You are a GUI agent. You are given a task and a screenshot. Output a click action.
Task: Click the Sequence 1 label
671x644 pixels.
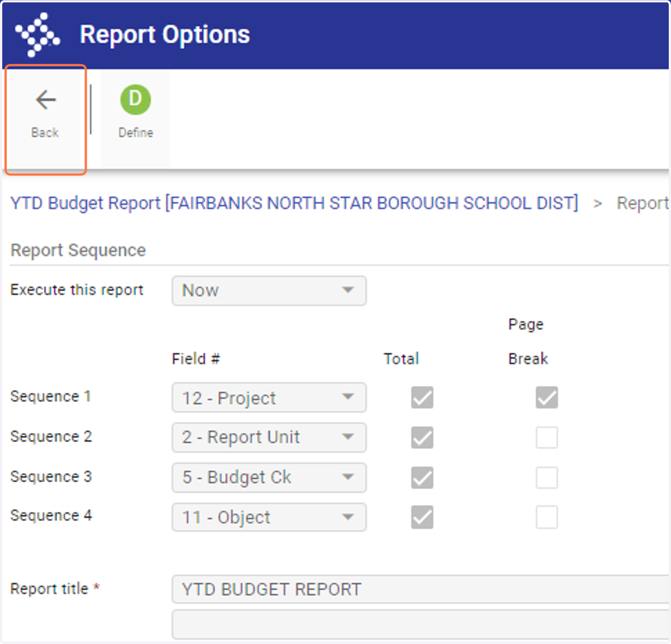click(x=51, y=396)
